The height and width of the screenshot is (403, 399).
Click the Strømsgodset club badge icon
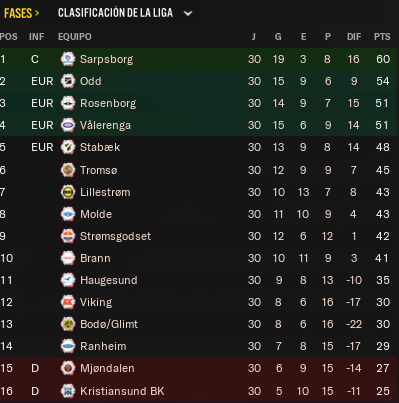(x=68, y=236)
